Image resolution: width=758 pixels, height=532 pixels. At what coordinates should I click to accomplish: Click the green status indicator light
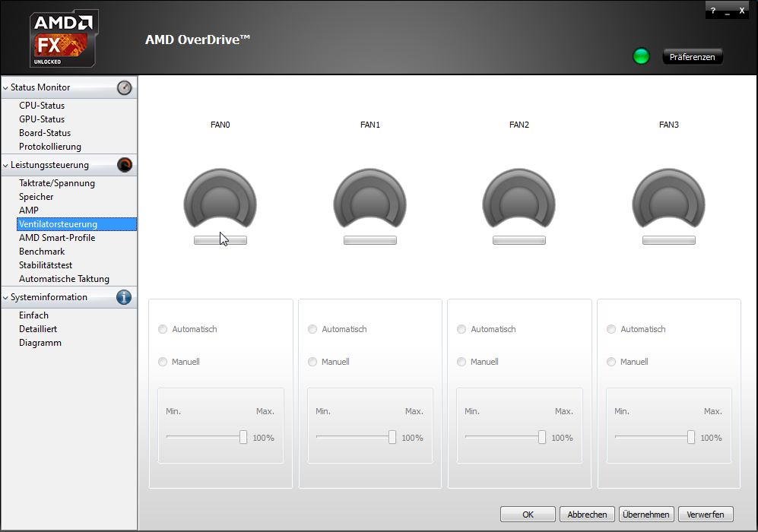[x=641, y=56]
